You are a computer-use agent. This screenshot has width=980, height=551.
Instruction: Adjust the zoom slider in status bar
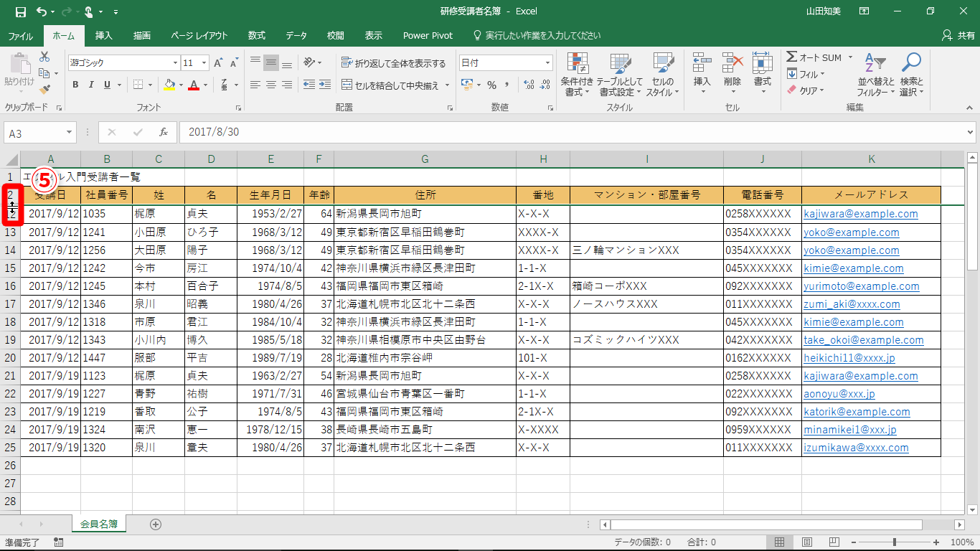[894, 542]
